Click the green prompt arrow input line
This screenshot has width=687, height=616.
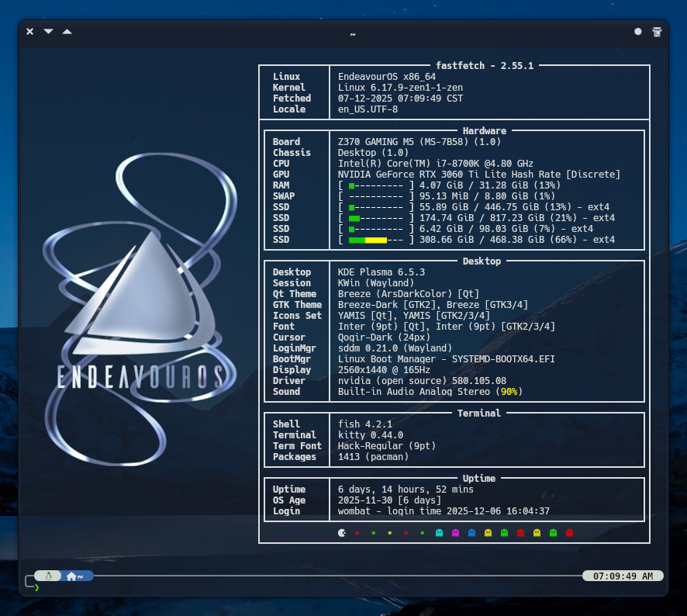pyautogui.click(x=36, y=587)
